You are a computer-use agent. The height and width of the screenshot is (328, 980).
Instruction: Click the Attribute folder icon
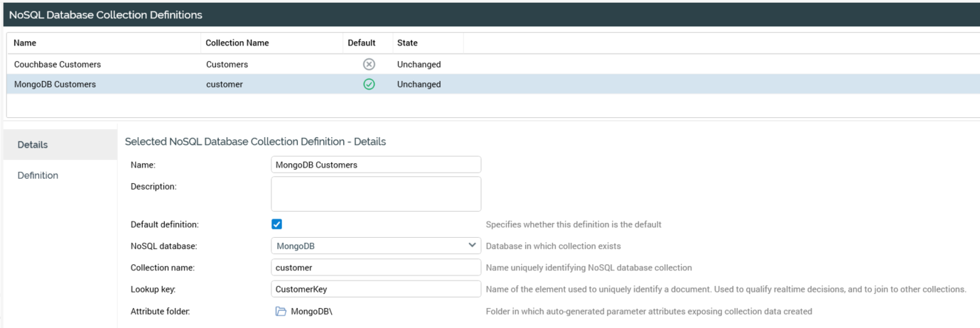click(x=281, y=312)
